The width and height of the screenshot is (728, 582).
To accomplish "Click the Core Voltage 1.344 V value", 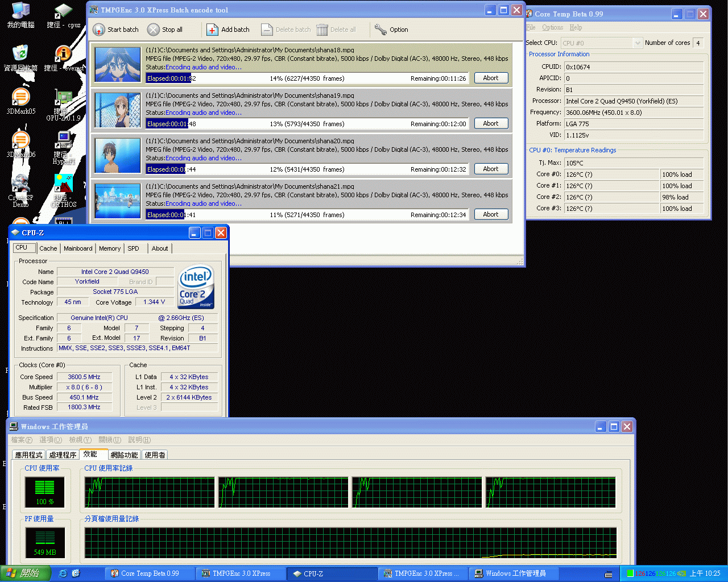I will (x=154, y=302).
